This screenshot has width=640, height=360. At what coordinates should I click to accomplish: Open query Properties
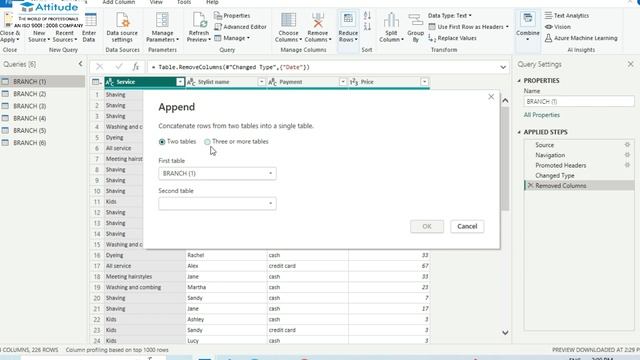(232, 16)
